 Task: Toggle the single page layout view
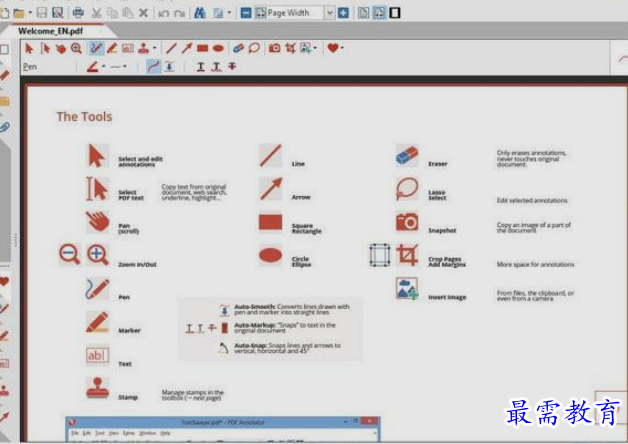coord(364,13)
